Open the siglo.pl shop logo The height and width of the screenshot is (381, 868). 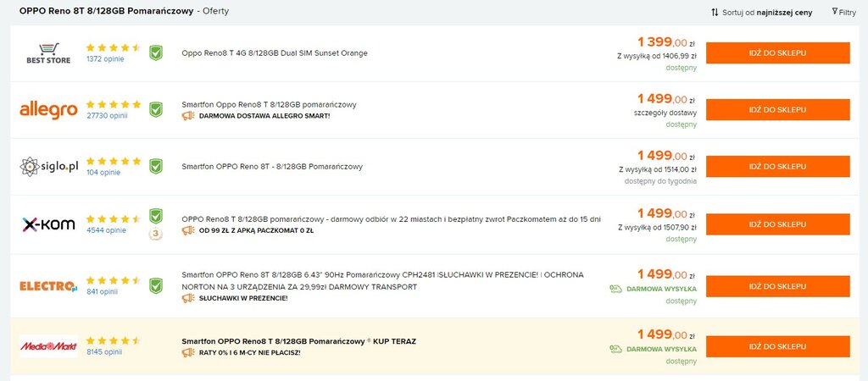click(x=48, y=167)
